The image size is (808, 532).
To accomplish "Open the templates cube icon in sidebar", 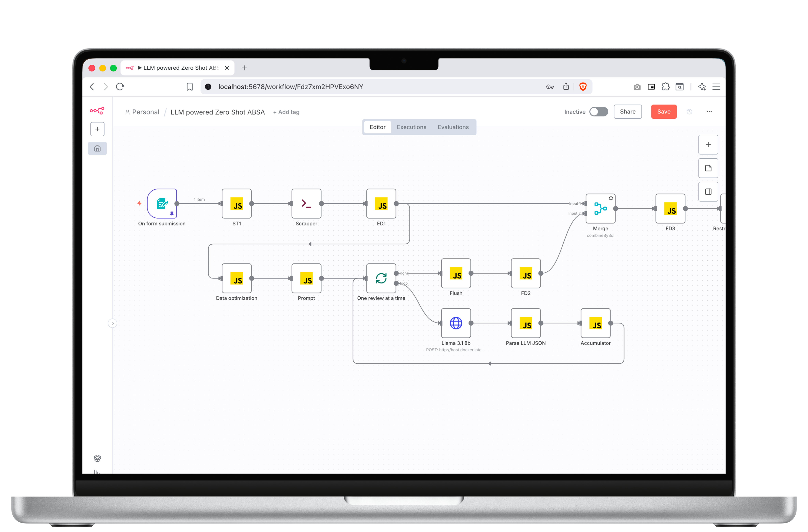I will tap(97, 459).
